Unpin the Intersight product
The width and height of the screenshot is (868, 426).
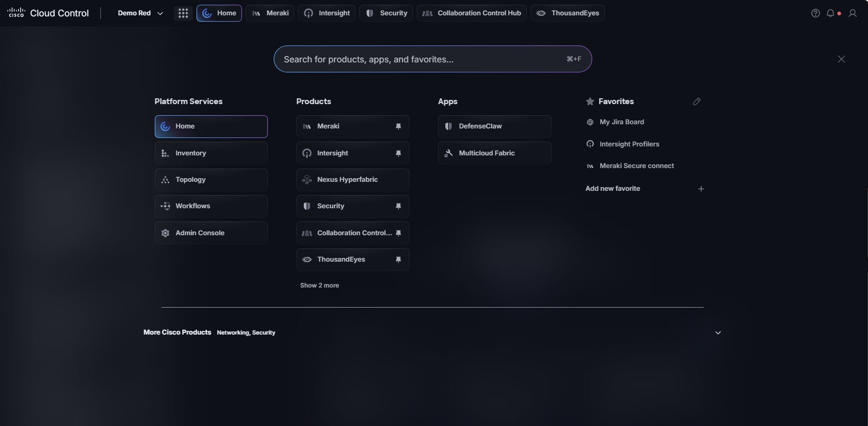coord(398,153)
